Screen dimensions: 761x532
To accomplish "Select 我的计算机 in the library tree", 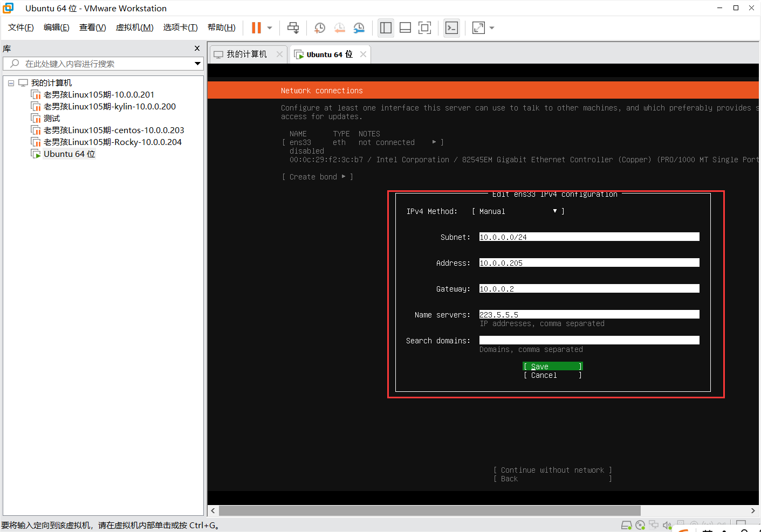I will pos(51,83).
